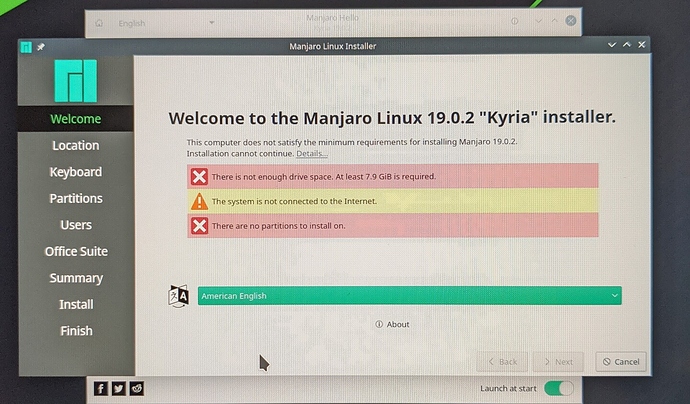Open Facebook link in Manjaro Hello window

101,388
